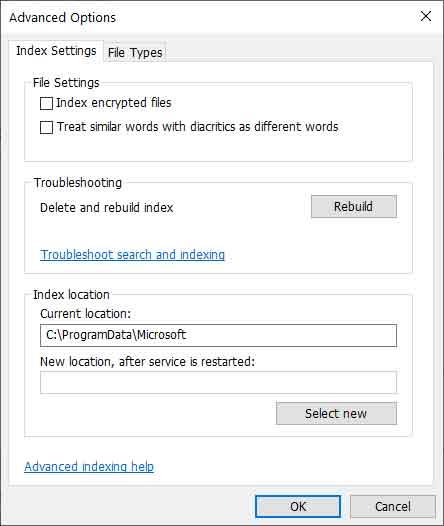Click the Select new button
This screenshot has width=444, height=526.
tap(336, 414)
